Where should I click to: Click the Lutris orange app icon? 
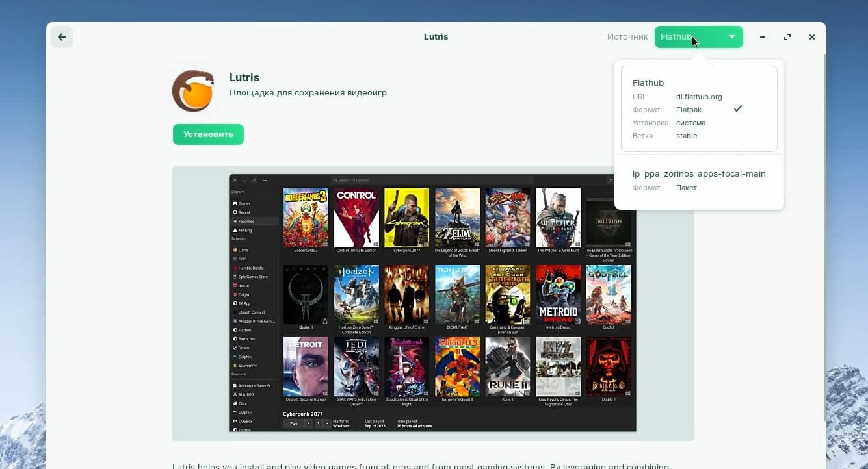pos(194,91)
